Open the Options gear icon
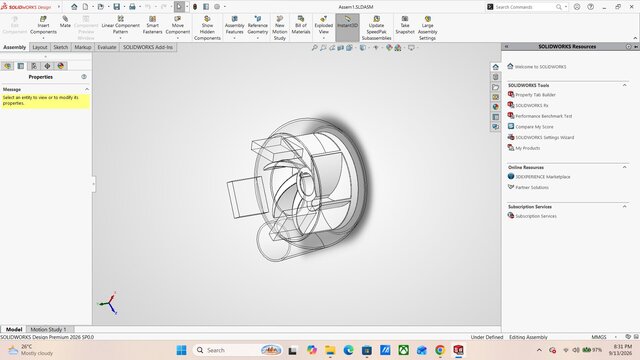Screen dimensions: 640x360 pos(217,7)
